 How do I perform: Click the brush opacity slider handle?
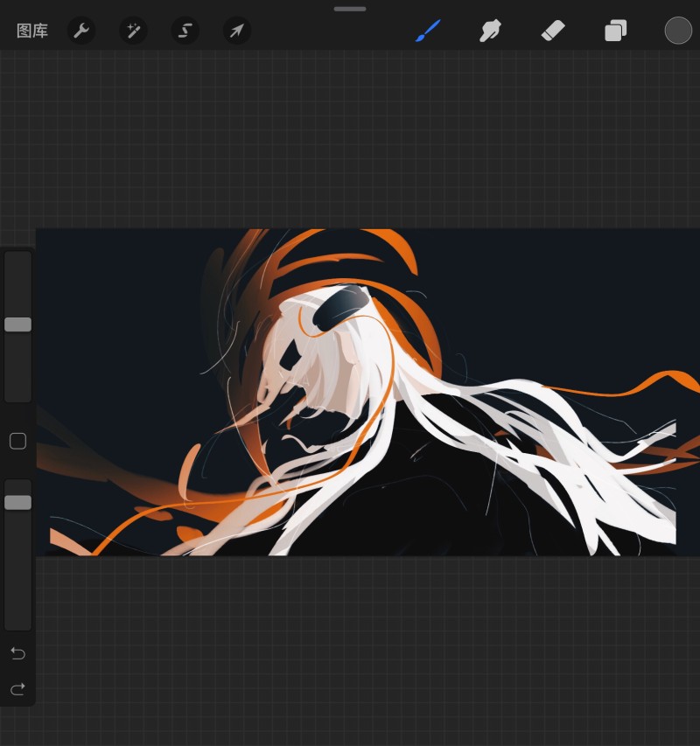18,502
